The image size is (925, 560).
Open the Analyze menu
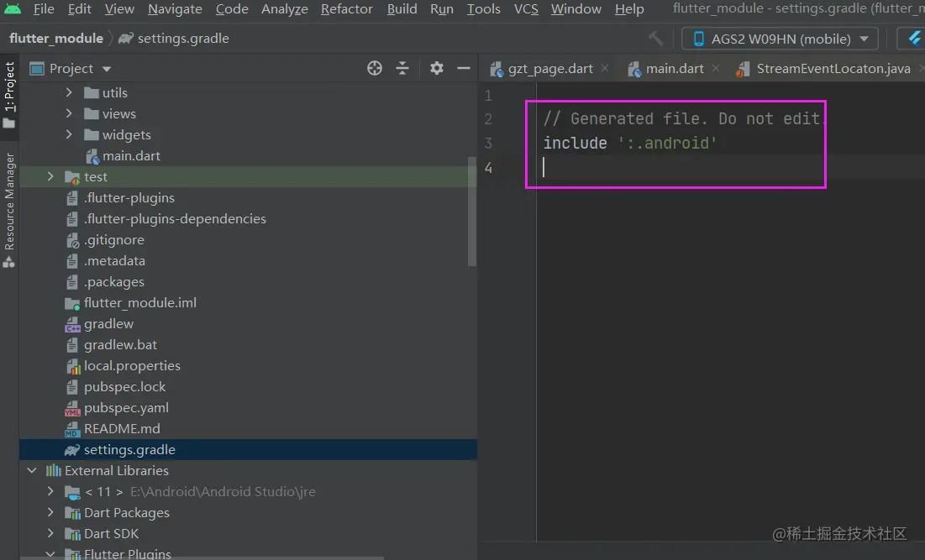[x=284, y=9]
